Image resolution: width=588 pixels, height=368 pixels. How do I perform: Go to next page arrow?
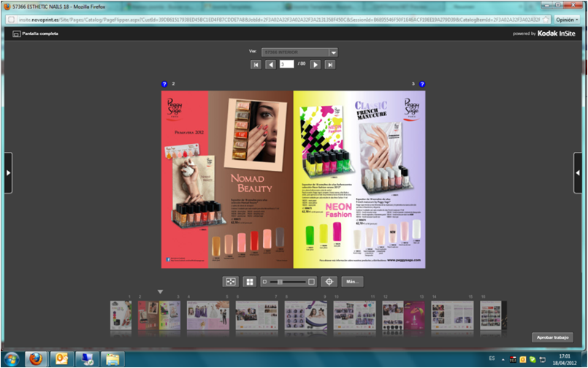(316, 65)
